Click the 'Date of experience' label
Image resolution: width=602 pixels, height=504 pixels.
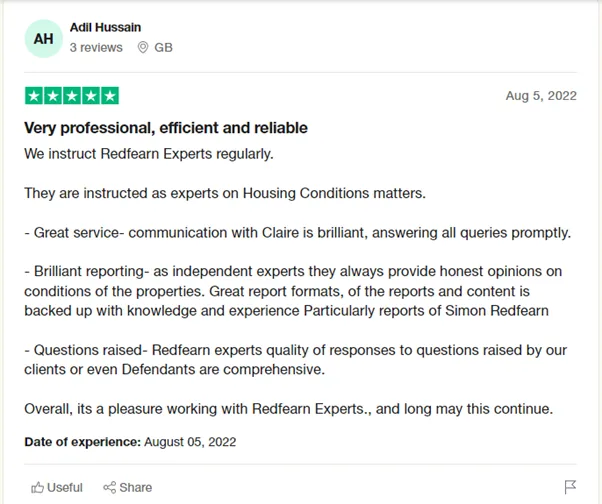point(83,442)
